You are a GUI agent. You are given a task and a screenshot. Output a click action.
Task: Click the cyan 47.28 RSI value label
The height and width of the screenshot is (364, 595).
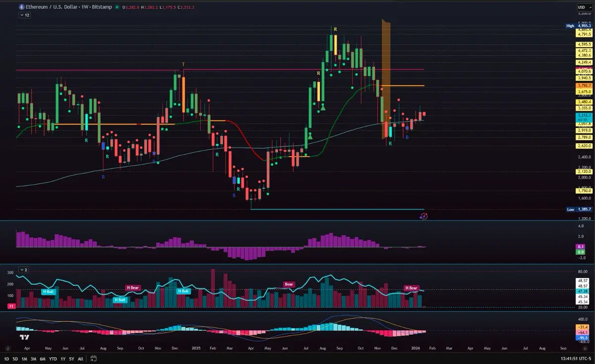582,292
